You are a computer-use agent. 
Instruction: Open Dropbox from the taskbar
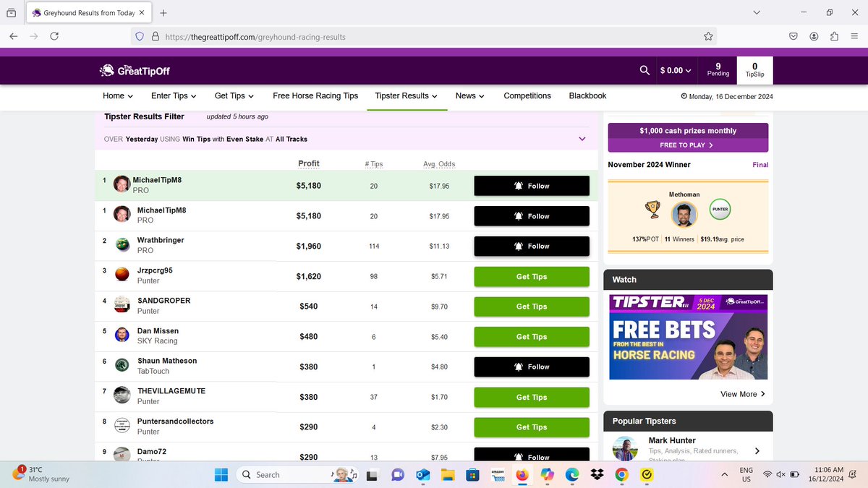pyautogui.click(x=597, y=474)
